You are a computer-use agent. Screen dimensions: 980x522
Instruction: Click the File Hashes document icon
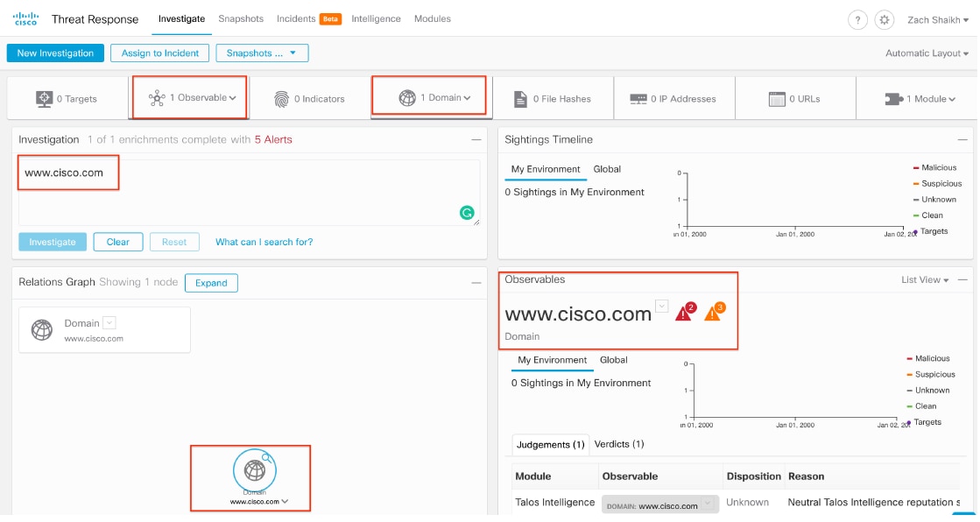click(x=520, y=99)
